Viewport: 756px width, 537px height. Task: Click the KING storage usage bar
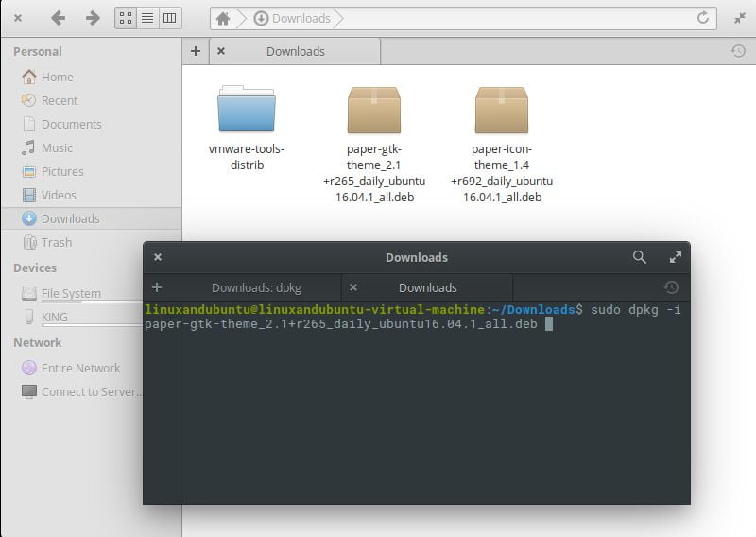[92, 325]
